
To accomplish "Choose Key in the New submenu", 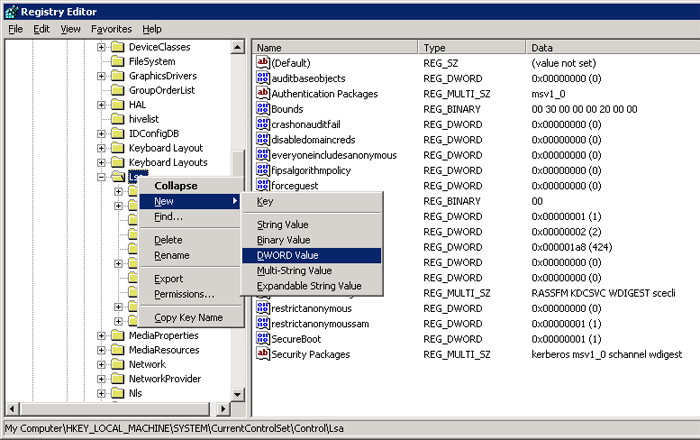I will tap(312, 201).
